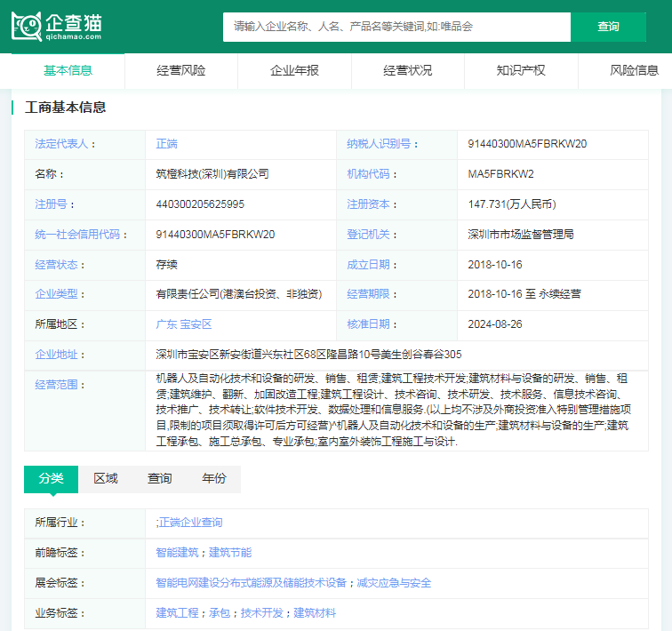The width and height of the screenshot is (672, 631).
Task: Switch to the lower 查询 tab
Action: point(159,478)
